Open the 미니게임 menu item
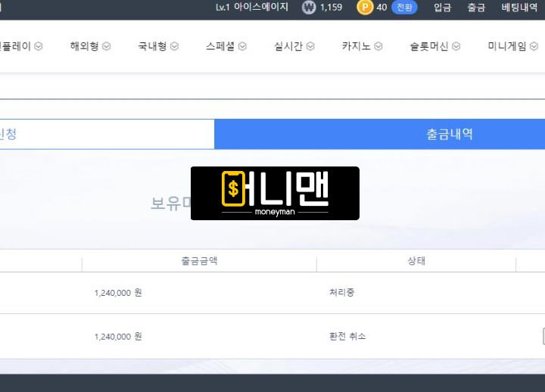The width and height of the screenshot is (545, 392). 507,46
